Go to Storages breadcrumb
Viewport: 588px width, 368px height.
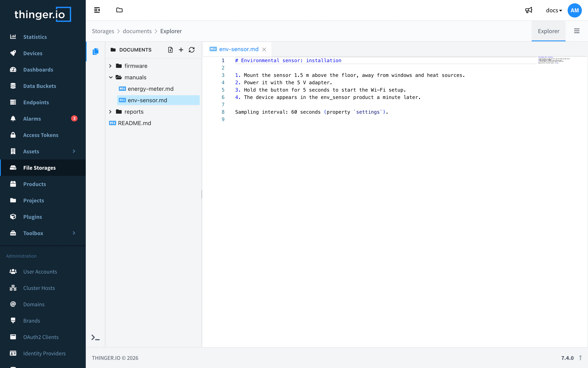pyautogui.click(x=103, y=31)
